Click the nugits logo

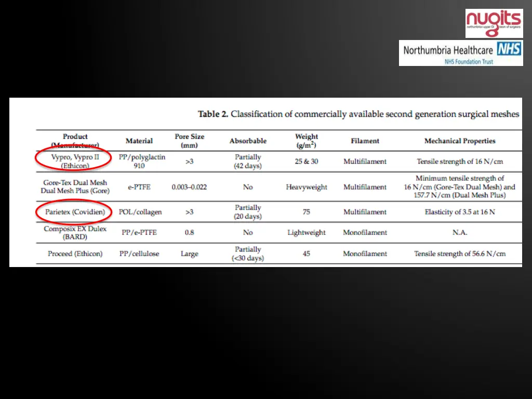coord(494,23)
